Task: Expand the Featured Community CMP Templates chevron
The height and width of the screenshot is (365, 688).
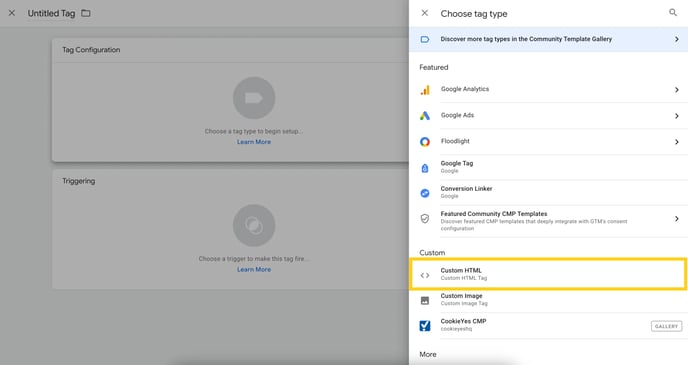Action: (x=677, y=218)
